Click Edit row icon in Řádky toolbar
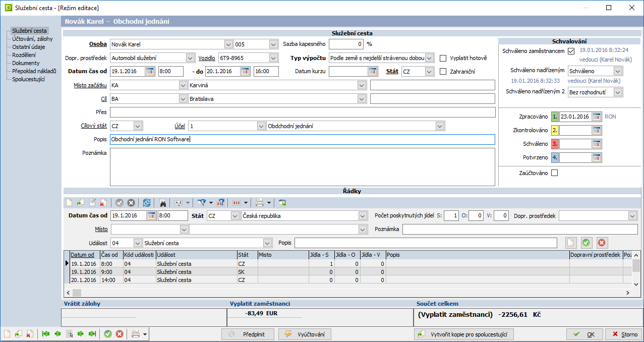Viewport: 644px width, 342px height. tap(92, 203)
